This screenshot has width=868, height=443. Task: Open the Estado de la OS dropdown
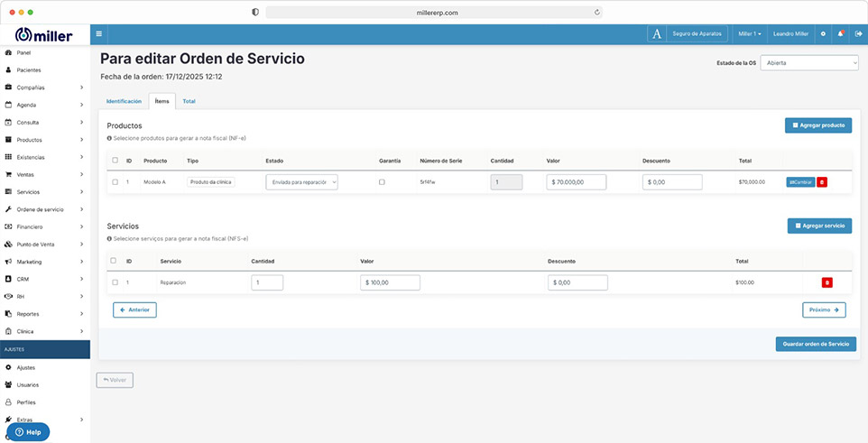coord(809,63)
